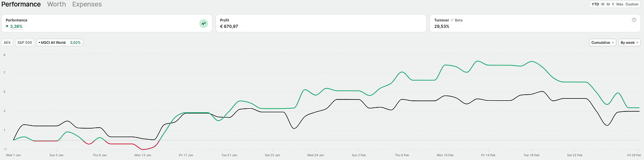The image size is (644, 160).
Task: Click the Fri 14 Feb axis label
Action: coord(488,155)
